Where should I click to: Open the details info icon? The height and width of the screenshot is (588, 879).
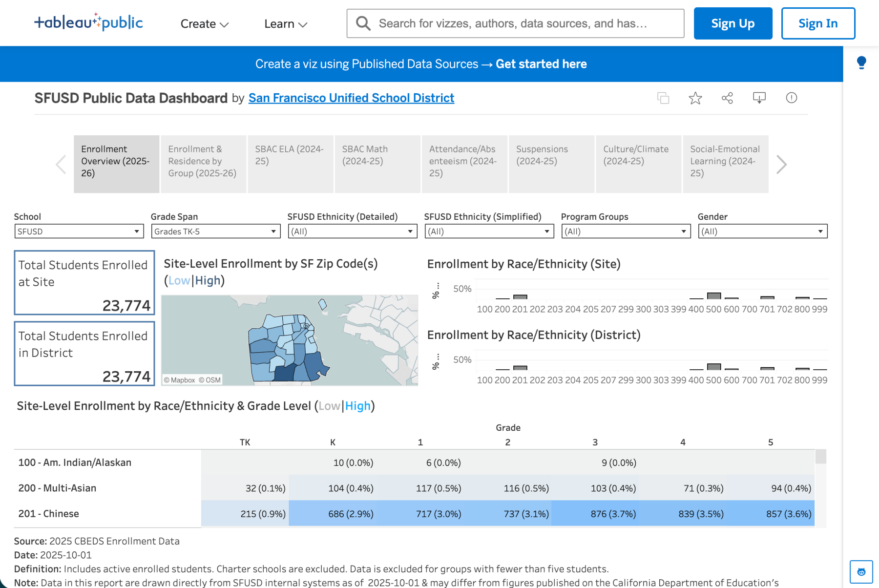792,98
